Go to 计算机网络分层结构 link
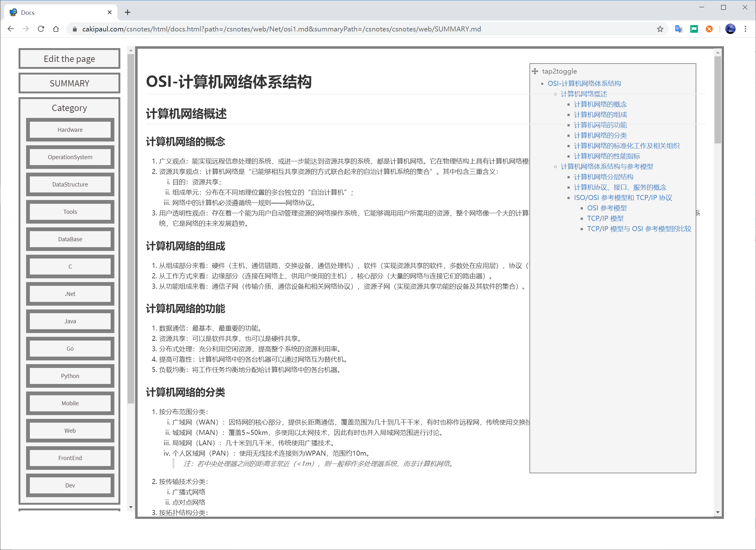The image size is (756, 550). pyautogui.click(x=604, y=177)
